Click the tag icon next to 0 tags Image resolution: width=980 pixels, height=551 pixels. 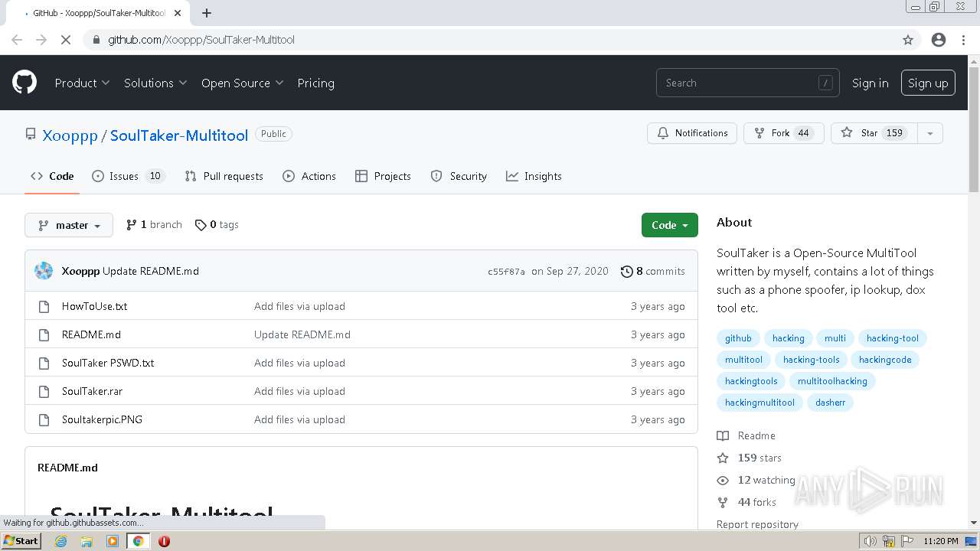[x=201, y=225]
